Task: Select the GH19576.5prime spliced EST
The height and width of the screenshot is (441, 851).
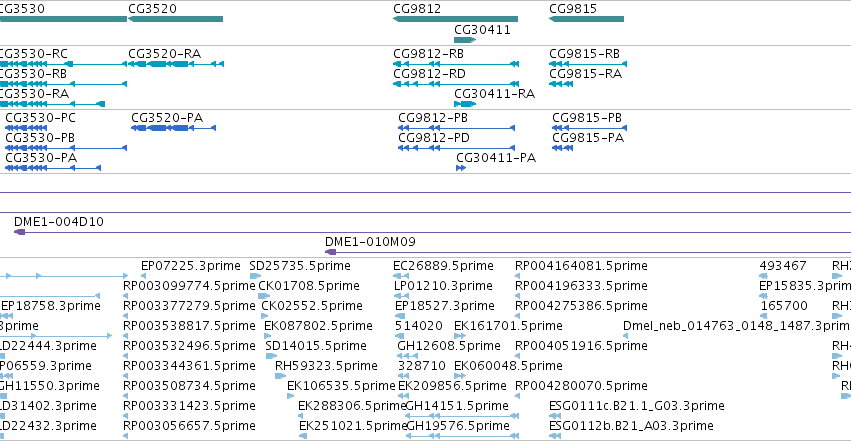Action: tap(462, 436)
